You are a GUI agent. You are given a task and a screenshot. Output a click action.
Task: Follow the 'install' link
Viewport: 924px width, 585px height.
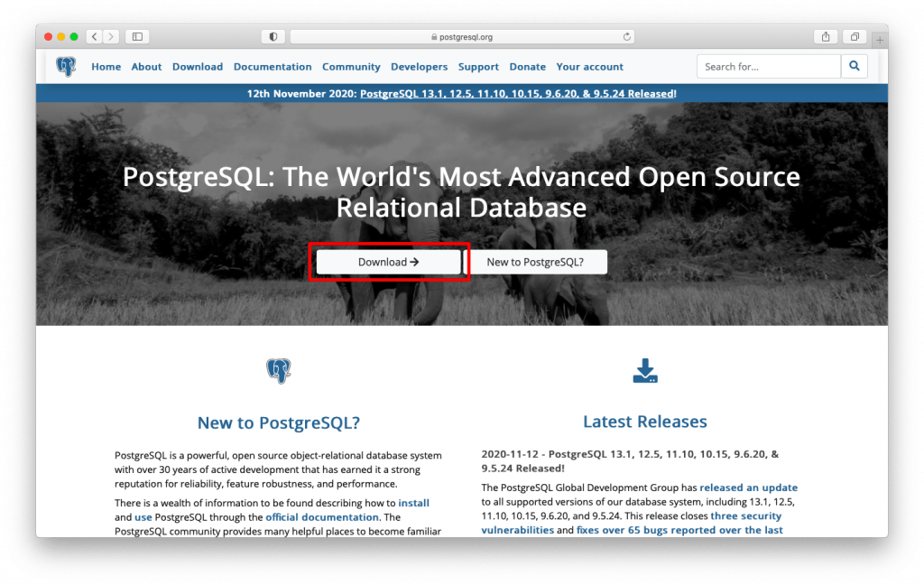click(x=413, y=503)
